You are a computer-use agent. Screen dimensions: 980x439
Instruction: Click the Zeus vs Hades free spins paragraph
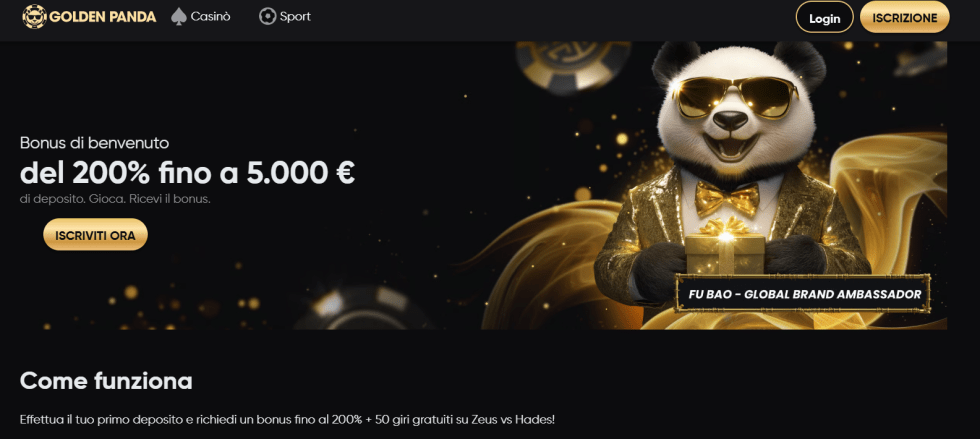(288, 419)
